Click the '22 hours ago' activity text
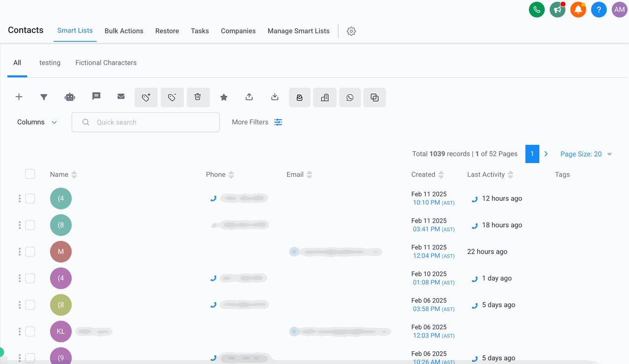This screenshot has width=629, height=364. [x=487, y=252]
